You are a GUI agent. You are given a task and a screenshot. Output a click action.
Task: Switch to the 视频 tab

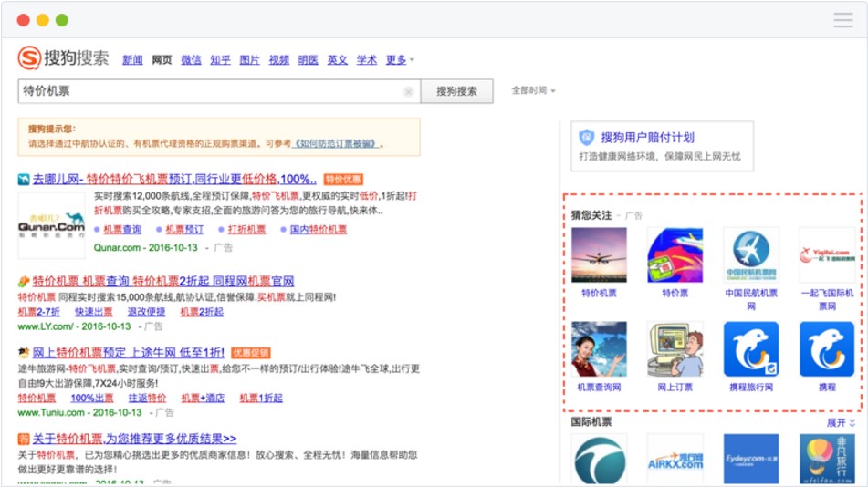(279, 60)
